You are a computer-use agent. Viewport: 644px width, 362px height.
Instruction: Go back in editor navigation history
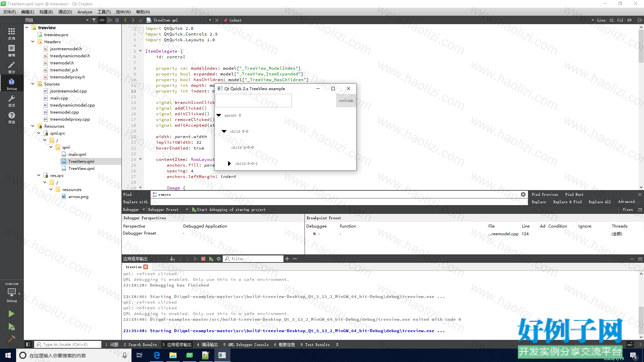pos(126,20)
